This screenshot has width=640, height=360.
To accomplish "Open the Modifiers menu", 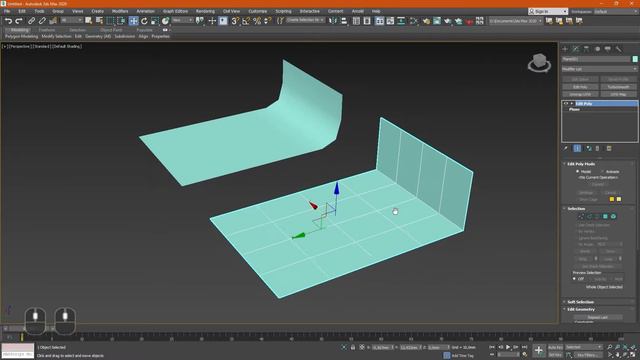I will [x=120, y=11].
